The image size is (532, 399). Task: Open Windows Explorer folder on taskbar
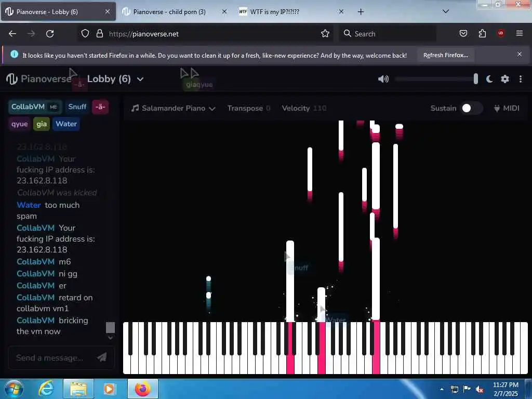(78, 389)
